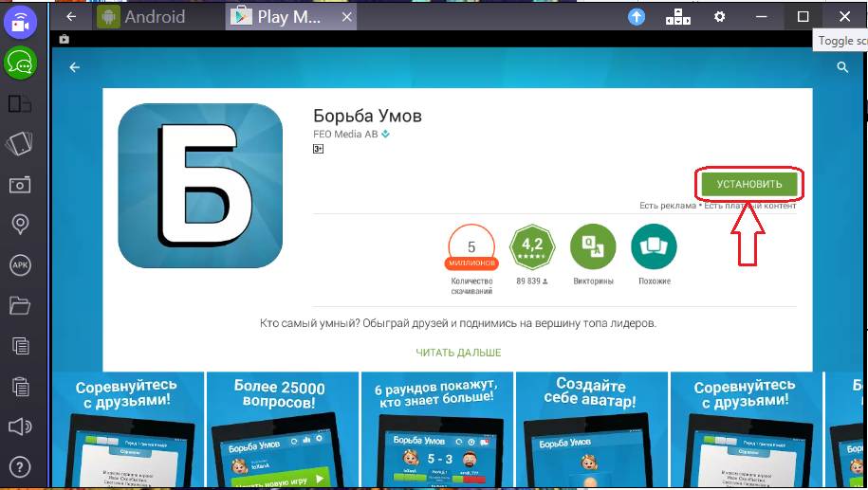Click the 5 миллионов downloads badge
This screenshot has width=868, height=490.
click(x=471, y=248)
